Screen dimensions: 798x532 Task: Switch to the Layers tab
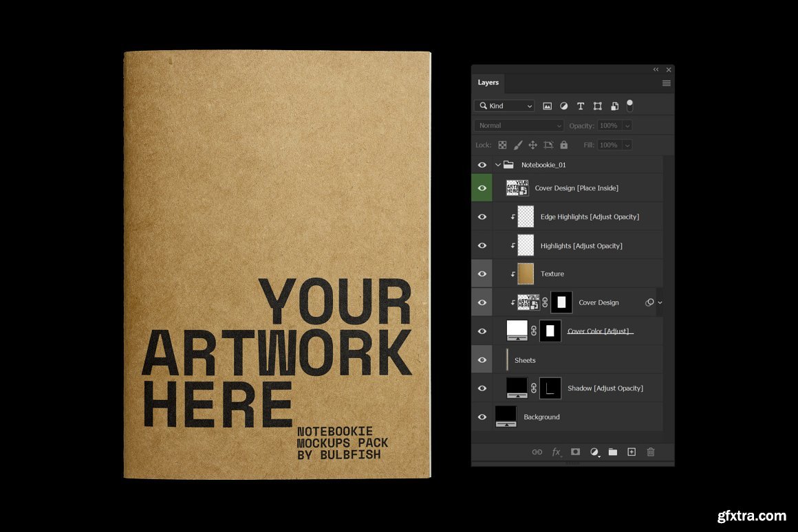488,82
